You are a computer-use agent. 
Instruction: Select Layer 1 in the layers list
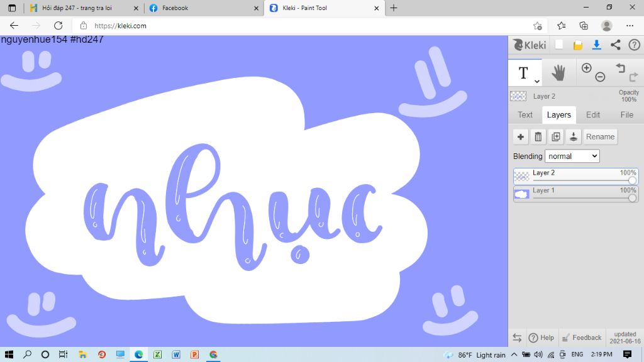575,194
